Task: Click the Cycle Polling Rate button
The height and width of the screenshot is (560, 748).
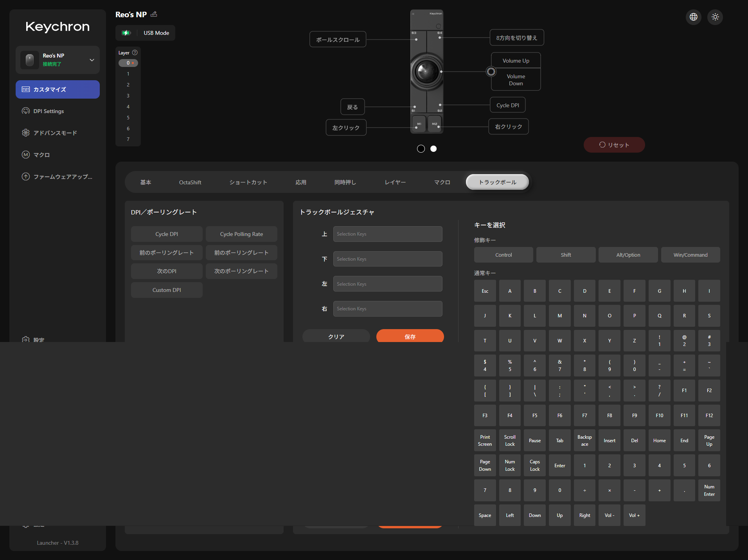Action: (x=241, y=234)
